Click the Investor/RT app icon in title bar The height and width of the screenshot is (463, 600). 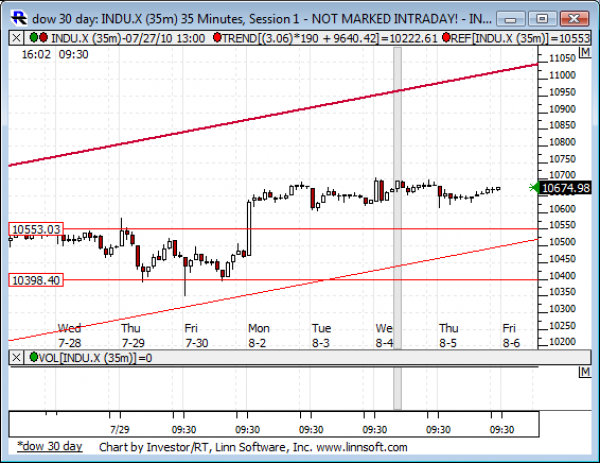tap(18, 18)
